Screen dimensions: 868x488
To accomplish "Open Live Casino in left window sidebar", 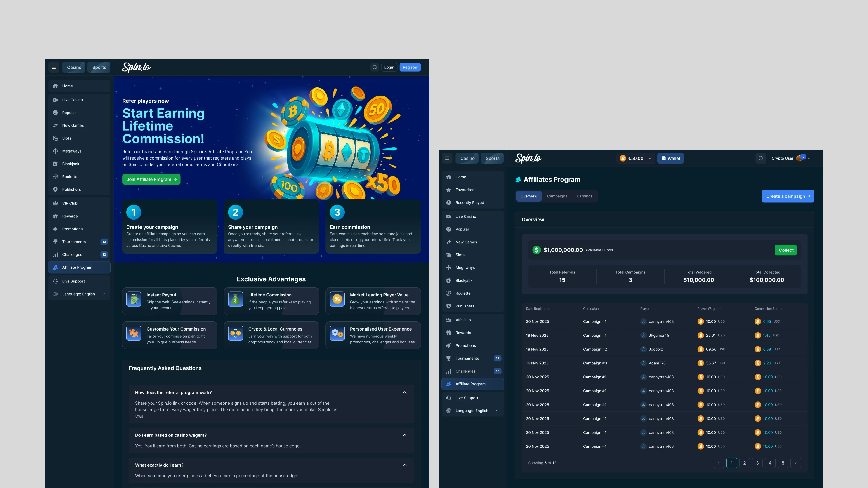I will 79,100.
